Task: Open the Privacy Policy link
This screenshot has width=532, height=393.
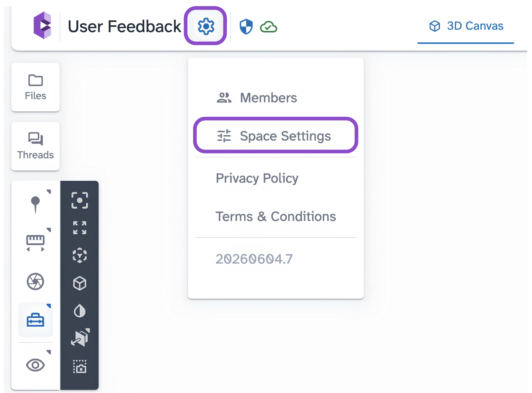Action: click(257, 178)
